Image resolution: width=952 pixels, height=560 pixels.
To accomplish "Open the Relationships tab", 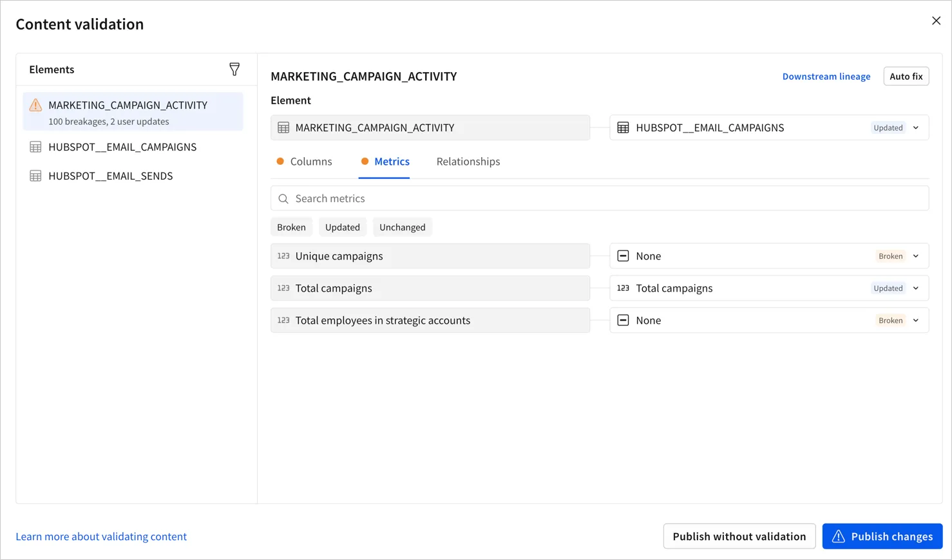I will tap(468, 162).
